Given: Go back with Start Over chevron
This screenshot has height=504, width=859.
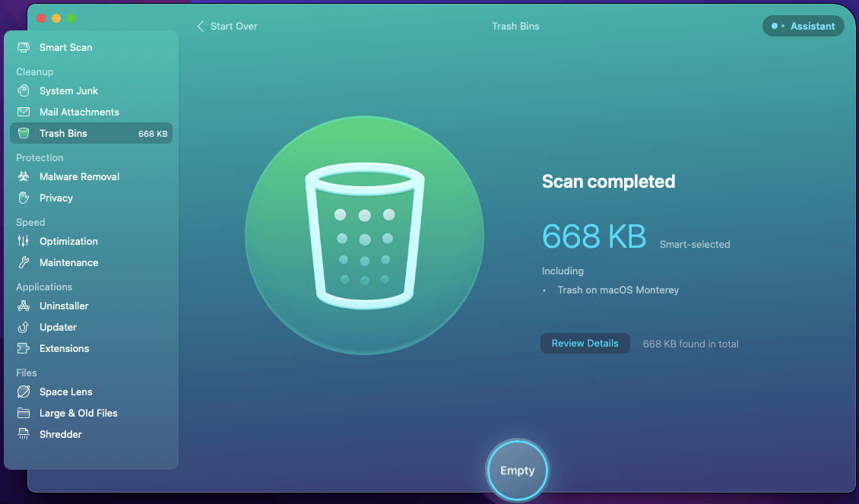Looking at the screenshot, I should point(201,26).
